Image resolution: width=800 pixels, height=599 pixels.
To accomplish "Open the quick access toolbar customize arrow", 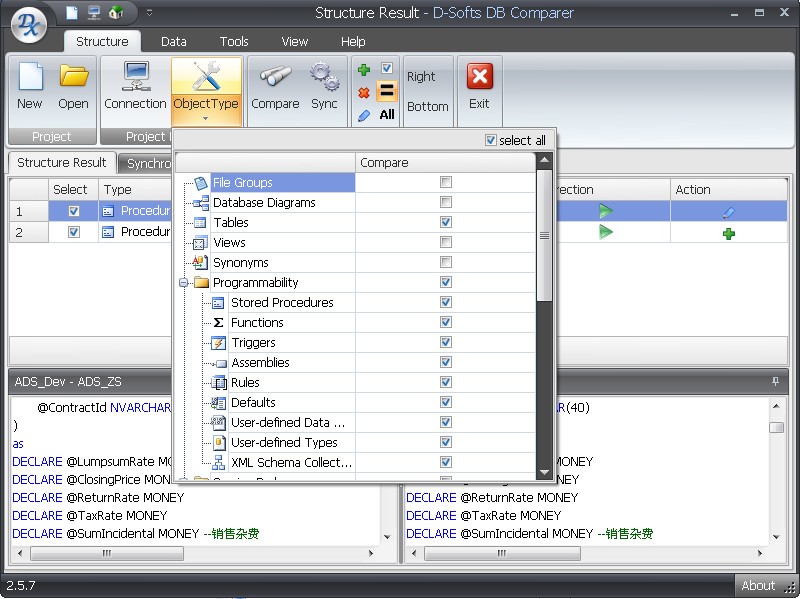I will 150,13.
